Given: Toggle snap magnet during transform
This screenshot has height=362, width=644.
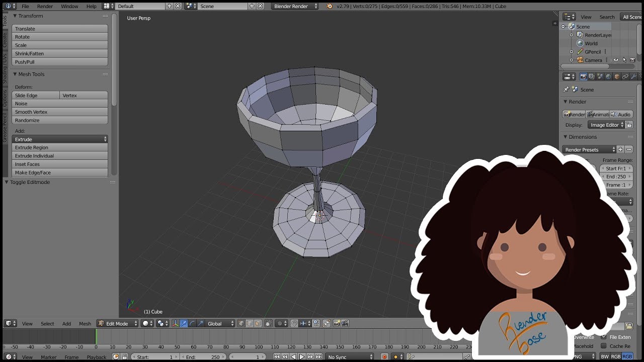Looking at the screenshot, I should [x=294, y=323].
